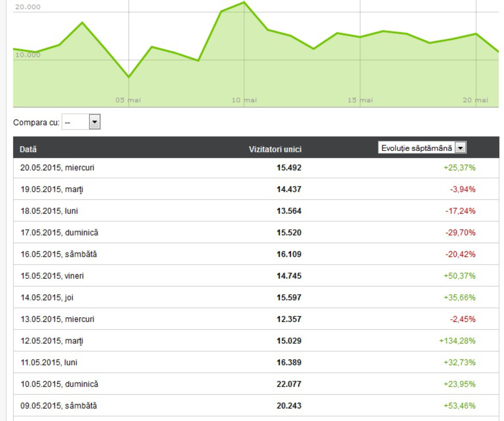504x421 pixels.
Task: Click the visitor count 16.109
Action: pyautogui.click(x=289, y=254)
